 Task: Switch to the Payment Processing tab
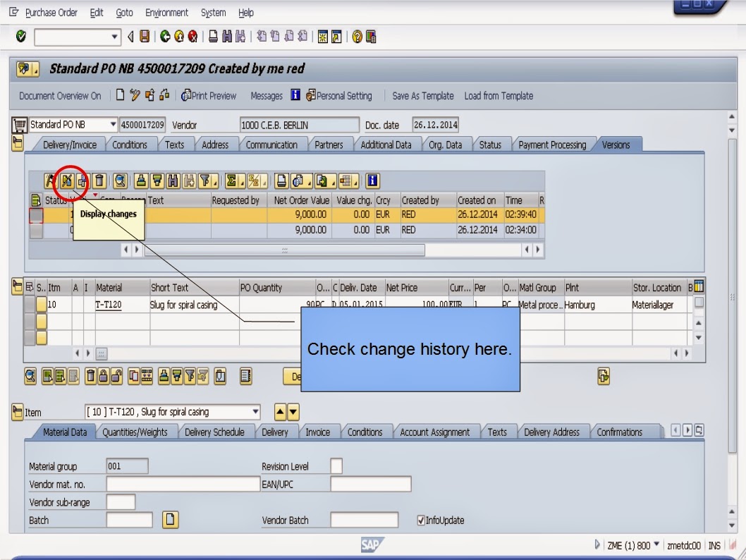[x=552, y=145]
